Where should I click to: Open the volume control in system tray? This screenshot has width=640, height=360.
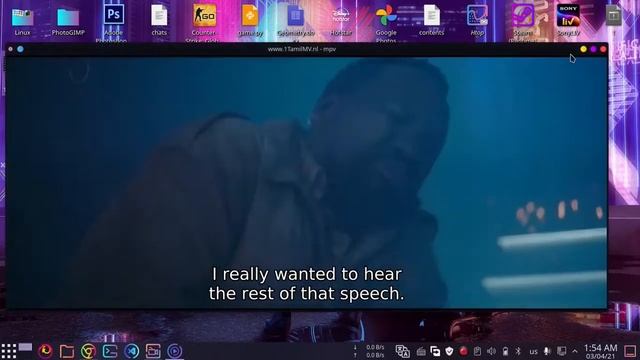point(491,351)
